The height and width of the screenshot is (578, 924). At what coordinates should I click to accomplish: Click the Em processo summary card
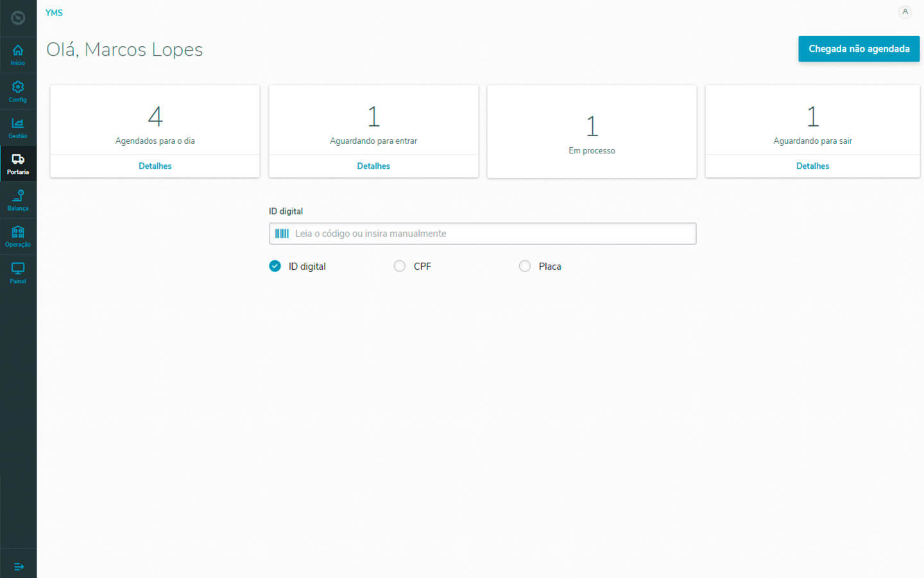click(592, 132)
